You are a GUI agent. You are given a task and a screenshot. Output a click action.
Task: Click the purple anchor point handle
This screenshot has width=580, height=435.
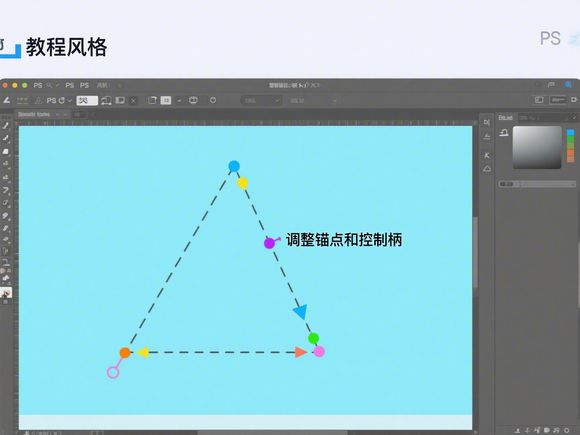269,243
